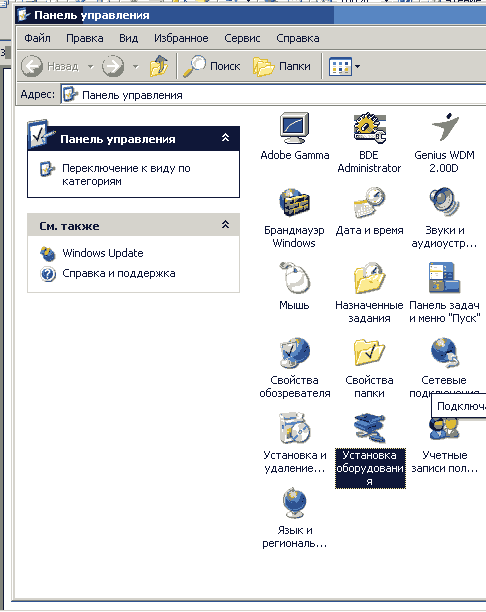Open Брандмауэр Windows firewall icon

click(x=294, y=218)
